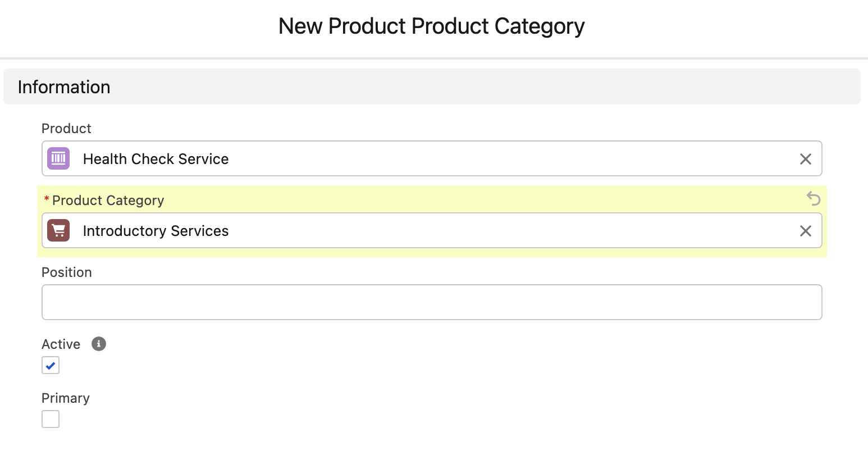This screenshot has width=868, height=455.
Task: Click the Position field label
Action: 66,272
